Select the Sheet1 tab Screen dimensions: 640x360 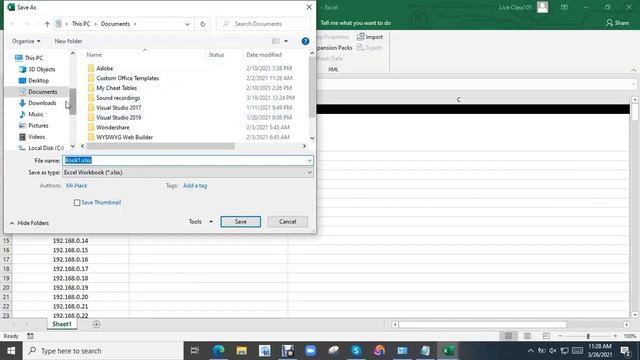pos(62,324)
